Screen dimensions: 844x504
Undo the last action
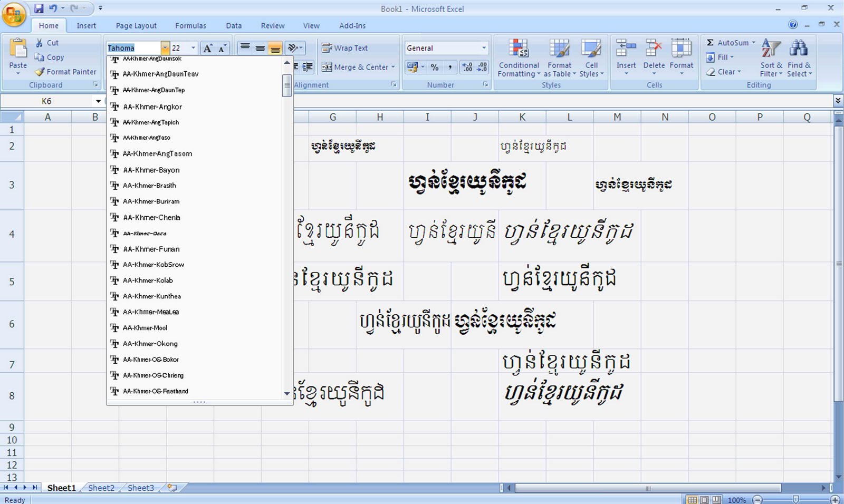(x=53, y=8)
